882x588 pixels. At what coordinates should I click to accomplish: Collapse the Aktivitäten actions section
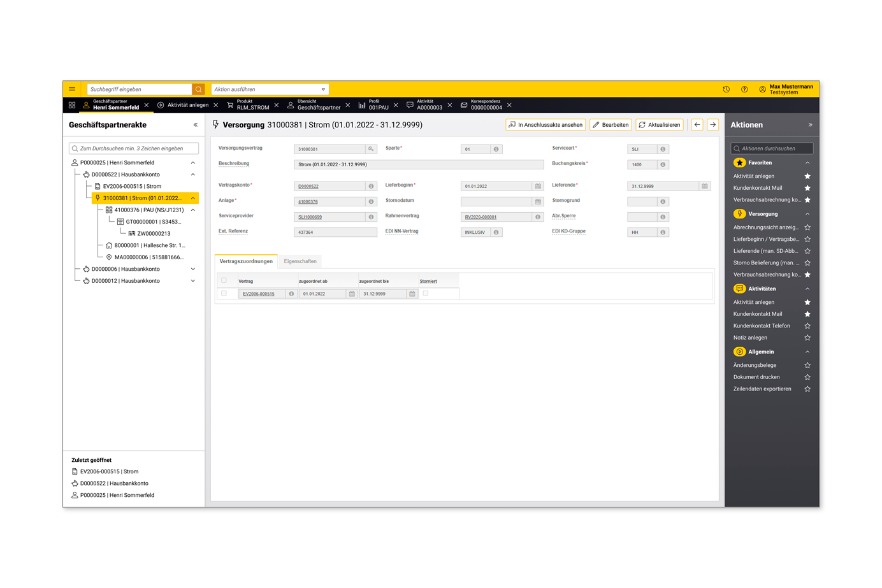coord(807,289)
